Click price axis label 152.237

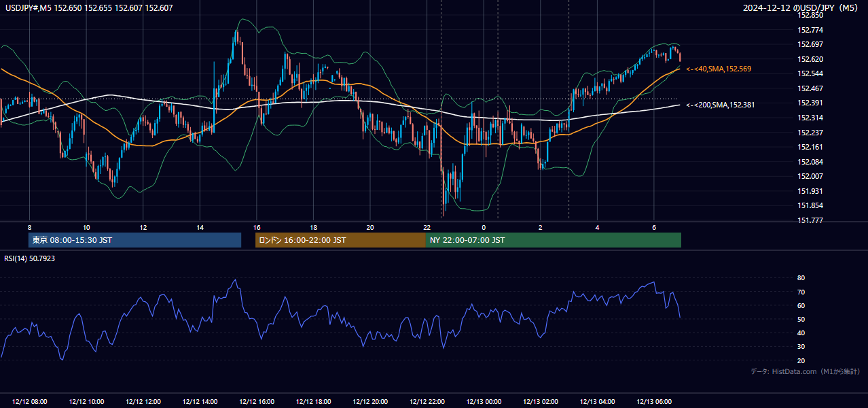(x=810, y=133)
